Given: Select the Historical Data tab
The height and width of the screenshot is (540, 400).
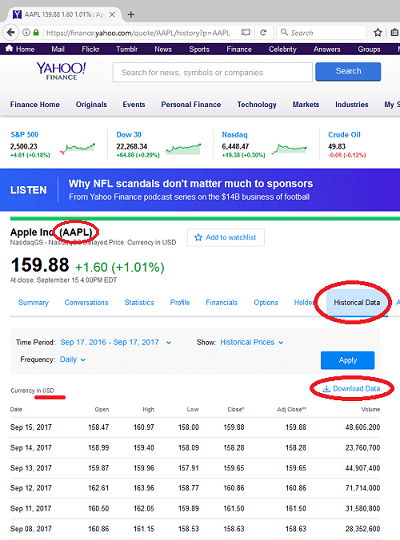Looking at the screenshot, I should tap(357, 302).
